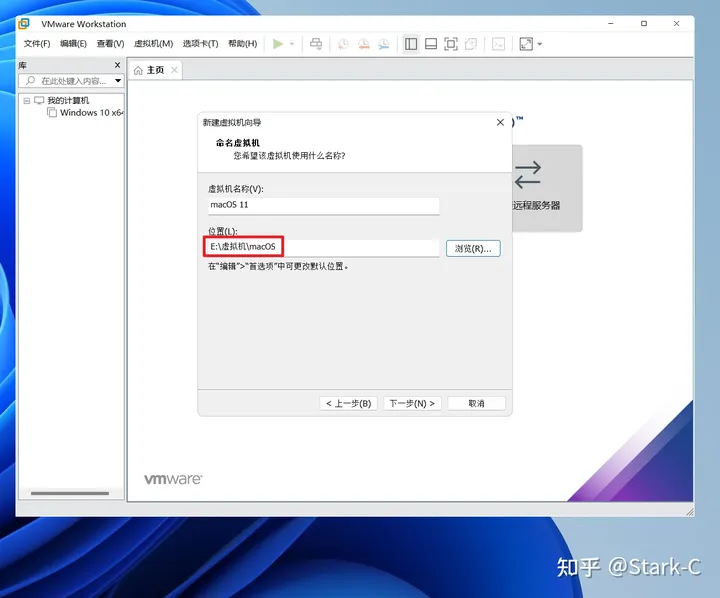The width and height of the screenshot is (720, 598).
Task: Open the power options dropdown arrow
Action: pyautogui.click(x=292, y=44)
